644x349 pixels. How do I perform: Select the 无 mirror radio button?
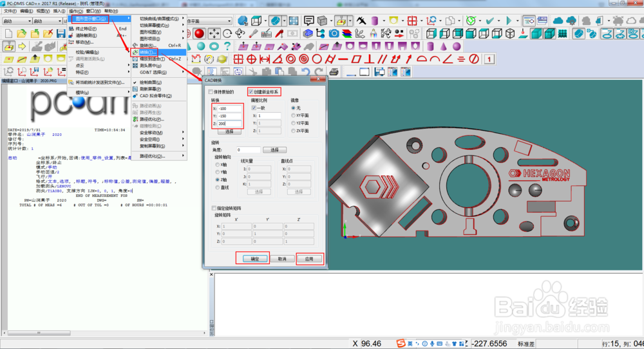pyautogui.click(x=293, y=108)
